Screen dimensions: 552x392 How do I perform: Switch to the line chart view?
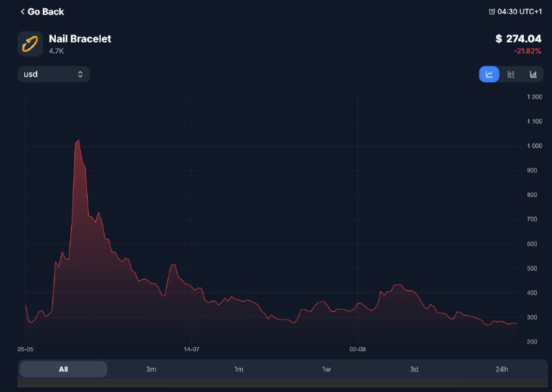(489, 75)
